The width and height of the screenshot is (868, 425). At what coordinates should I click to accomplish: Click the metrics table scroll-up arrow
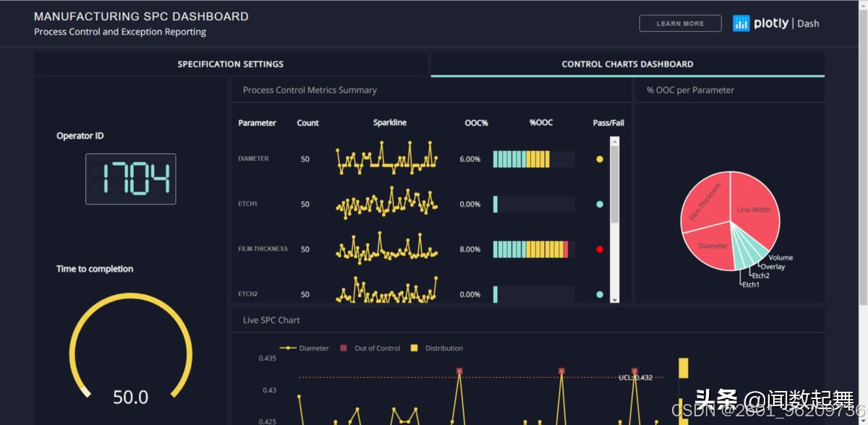click(x=615, y=141)
